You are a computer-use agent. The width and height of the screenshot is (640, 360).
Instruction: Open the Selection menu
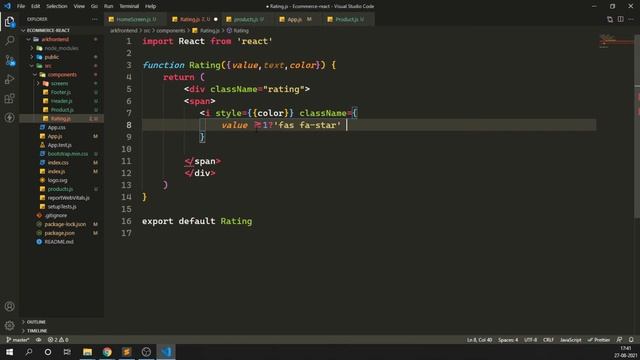coord(57,6)
